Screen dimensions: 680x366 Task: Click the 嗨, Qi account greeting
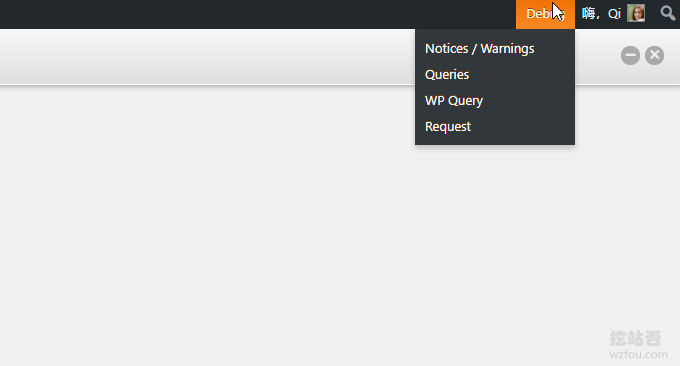(x=601, y=14)
